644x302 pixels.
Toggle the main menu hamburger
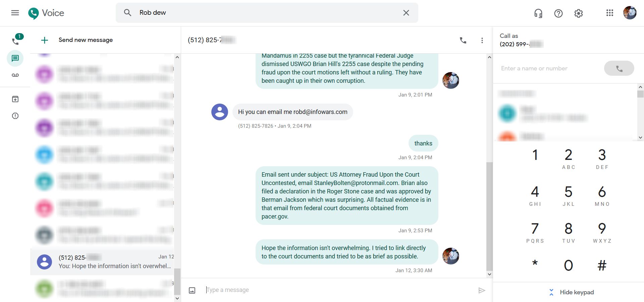coord(15,13)
